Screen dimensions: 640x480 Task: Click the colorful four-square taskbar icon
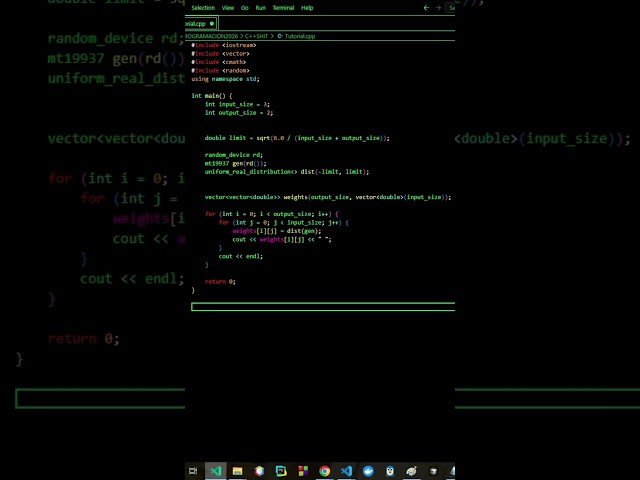[303, 471]
